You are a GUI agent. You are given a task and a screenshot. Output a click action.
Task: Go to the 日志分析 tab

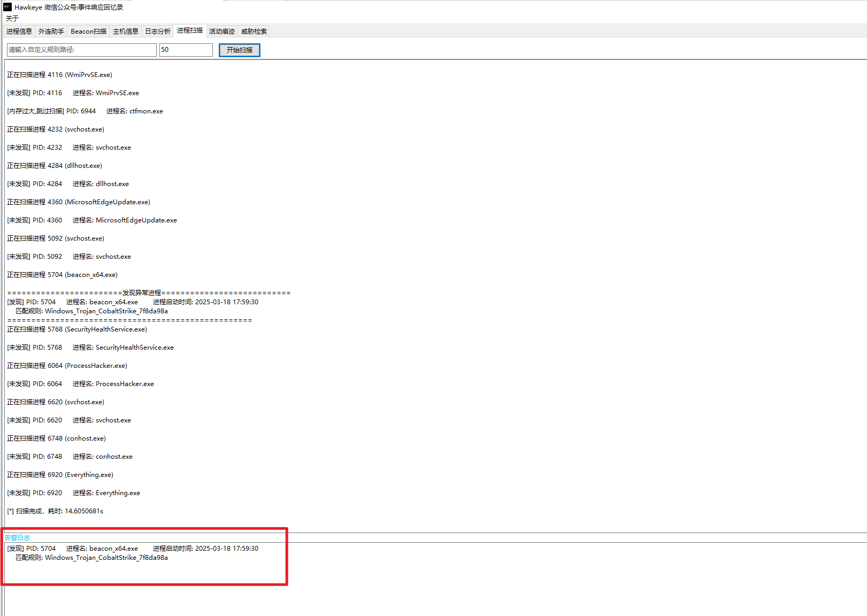158,32
